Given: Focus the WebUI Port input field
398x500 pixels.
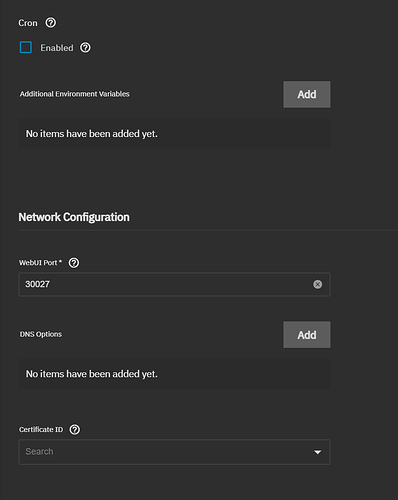Looking at the screenshot, I should [174, 284].
